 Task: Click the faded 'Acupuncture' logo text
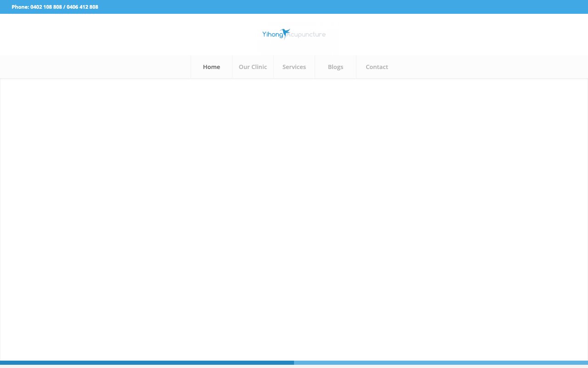(x=307, y=34)
